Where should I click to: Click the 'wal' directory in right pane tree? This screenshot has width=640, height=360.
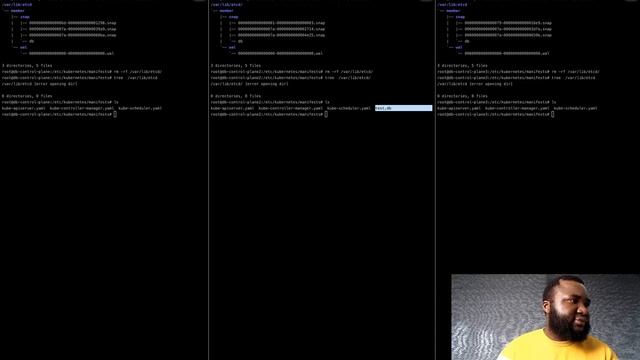point(458,47)
